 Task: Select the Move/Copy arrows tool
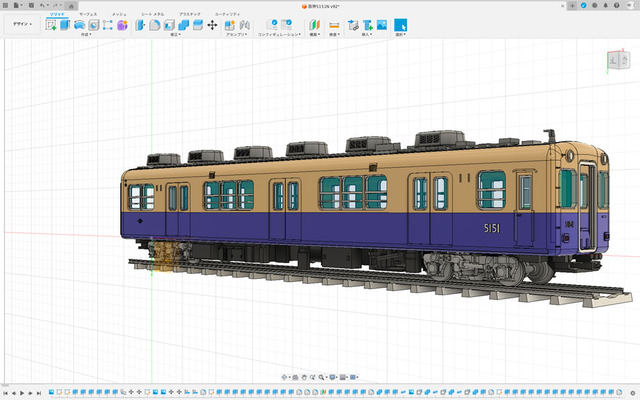[x=212, y=25]
